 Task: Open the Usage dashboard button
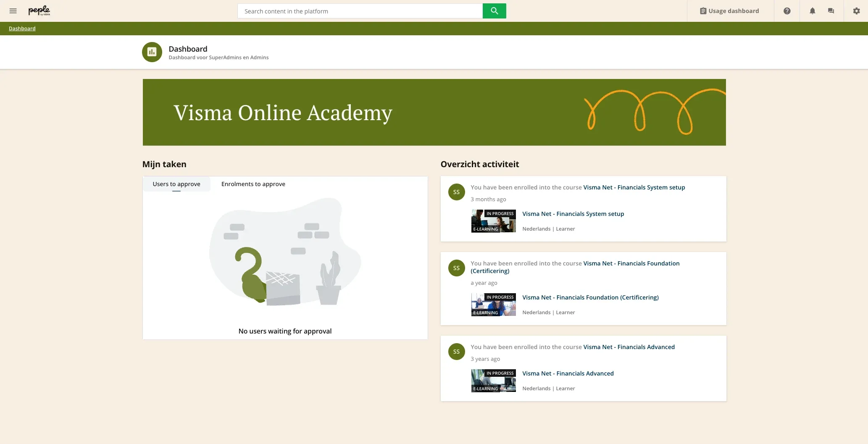[729, 11]
